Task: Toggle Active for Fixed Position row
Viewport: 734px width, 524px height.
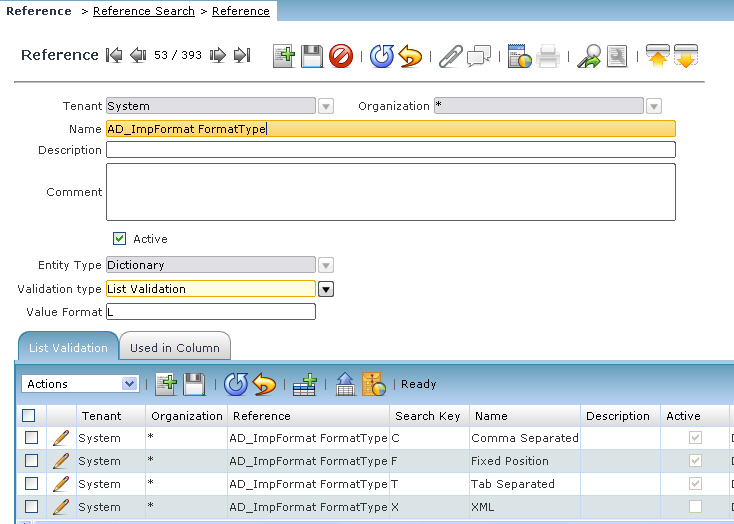Action: tap(695, 461)
